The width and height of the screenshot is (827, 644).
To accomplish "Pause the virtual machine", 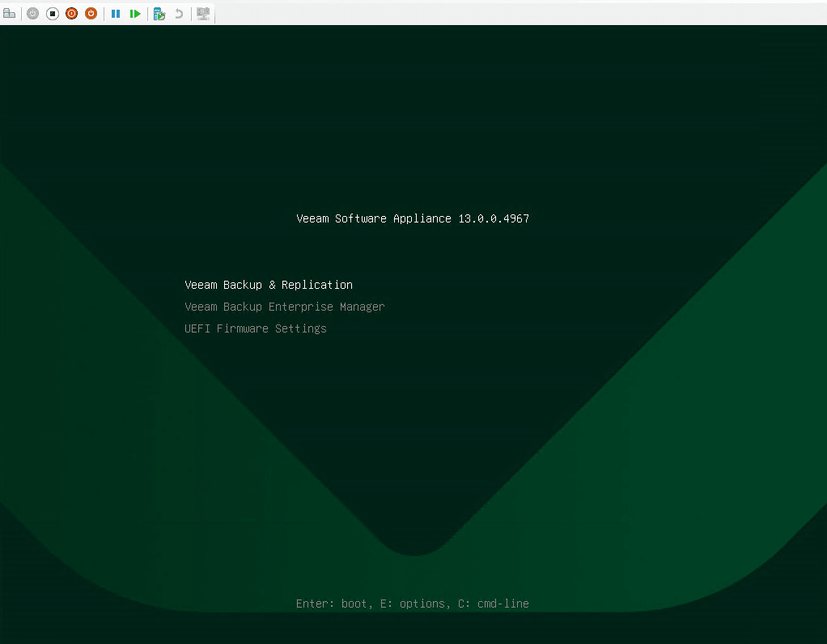I will [116, 14].
